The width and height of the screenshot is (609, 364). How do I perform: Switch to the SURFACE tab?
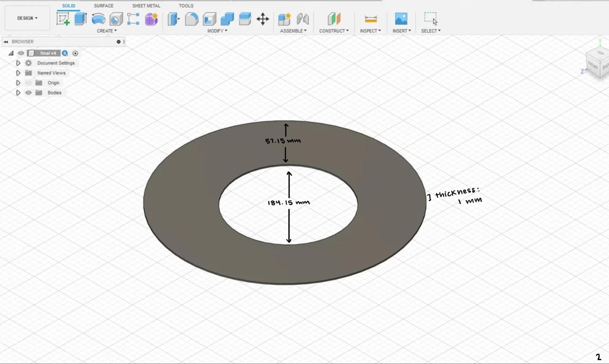103,6
